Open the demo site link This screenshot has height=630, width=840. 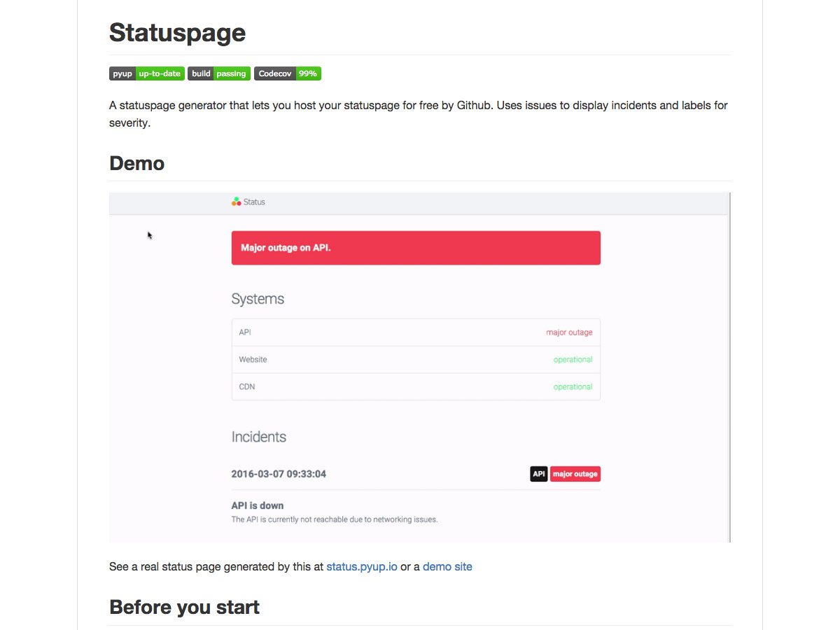447,566
